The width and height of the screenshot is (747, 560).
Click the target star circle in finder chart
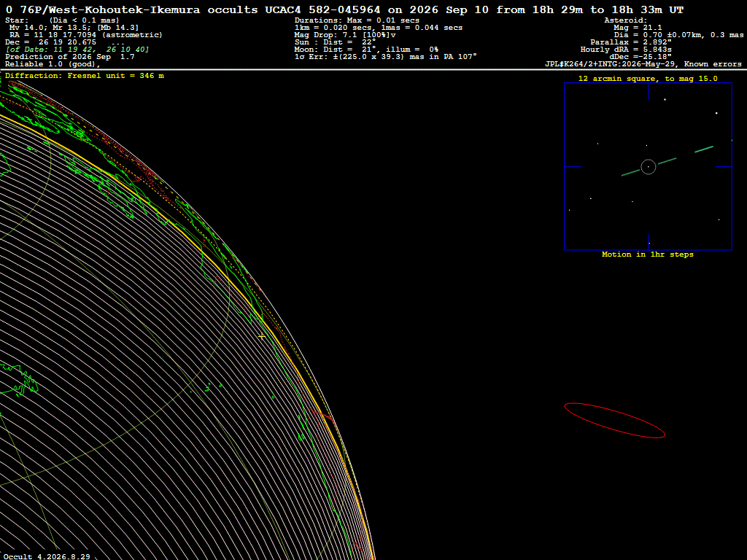tap(649, 167)
